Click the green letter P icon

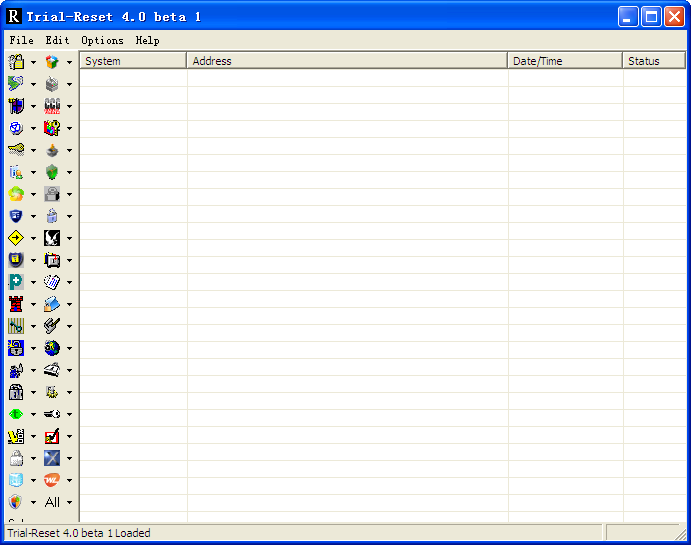pos(16,282)
